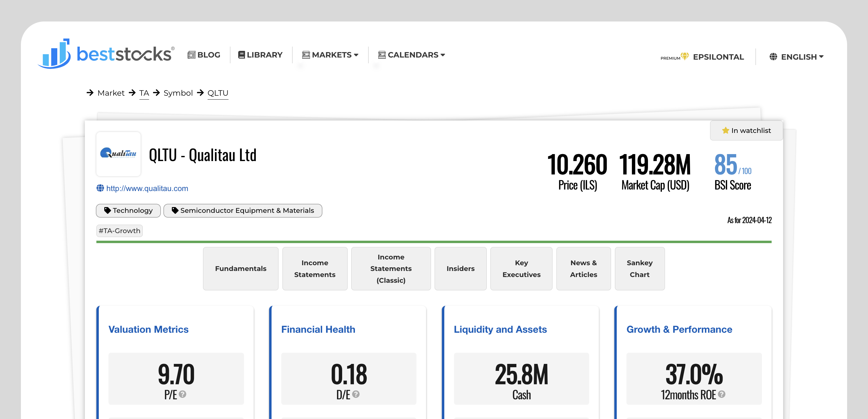Open the TA breadcrumb link

(x=144, y=93)
